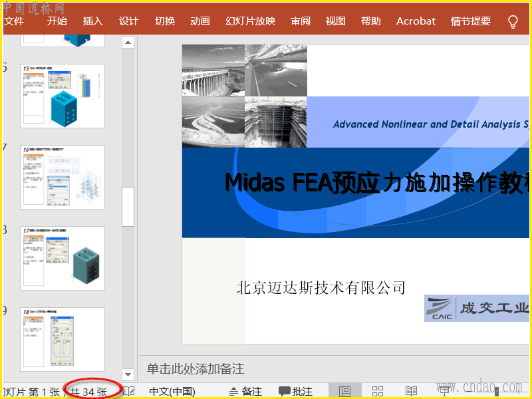Switch to the 视图 tab
532x399 pixels.
336,21
